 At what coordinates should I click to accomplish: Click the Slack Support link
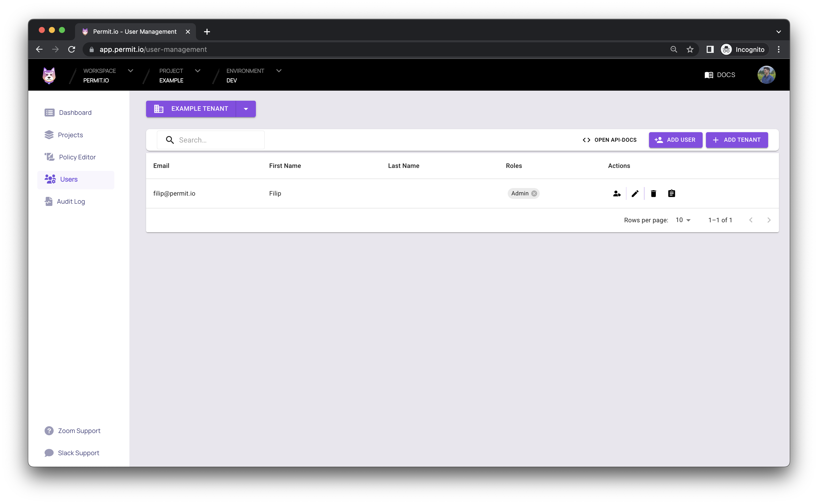click(x=78, y=453)
